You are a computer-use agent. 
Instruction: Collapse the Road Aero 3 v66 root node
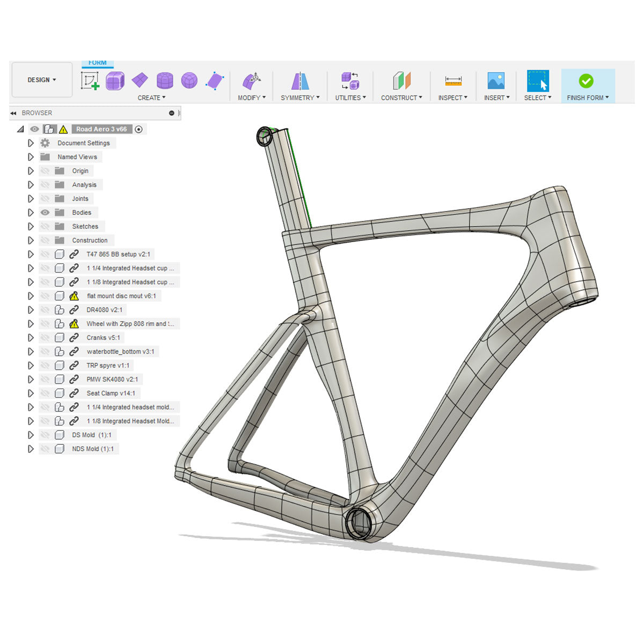pos(20,129)
